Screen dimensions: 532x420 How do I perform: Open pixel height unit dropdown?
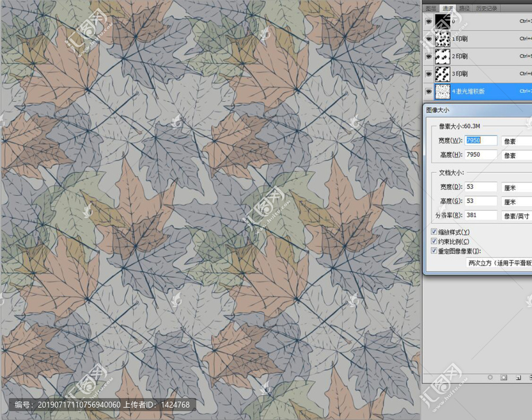(x=517, y=155)
